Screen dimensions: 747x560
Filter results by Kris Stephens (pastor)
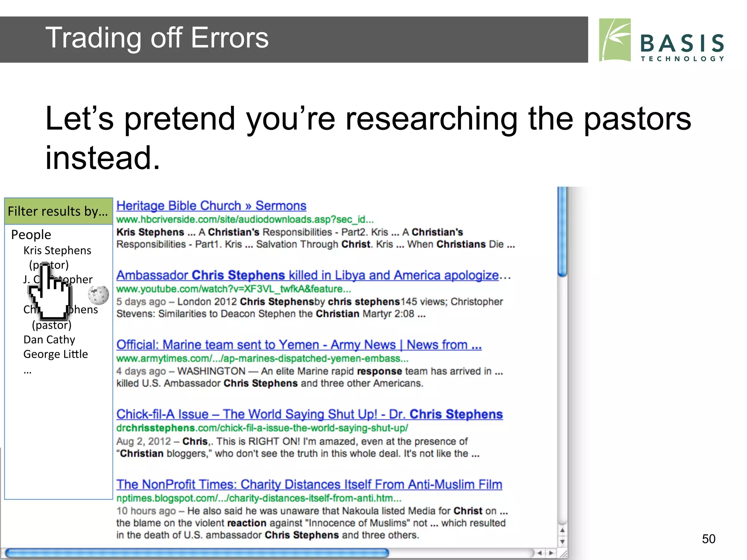pos(57,257)
